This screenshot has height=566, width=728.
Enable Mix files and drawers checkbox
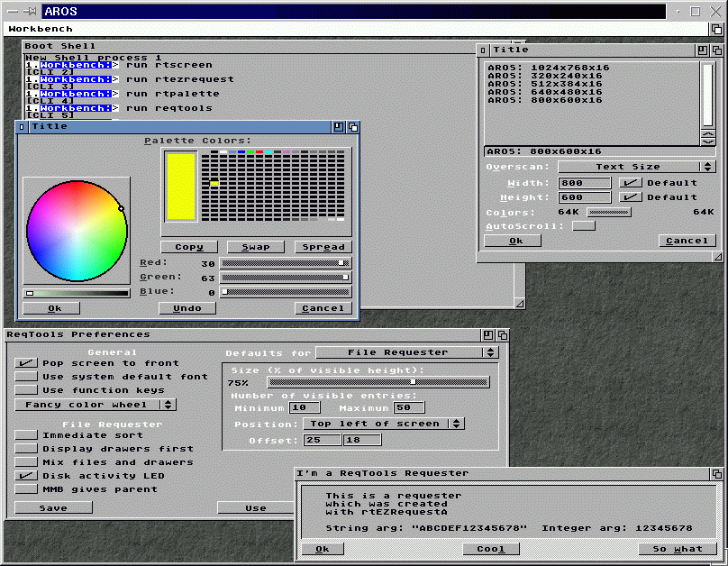(26, 462)
